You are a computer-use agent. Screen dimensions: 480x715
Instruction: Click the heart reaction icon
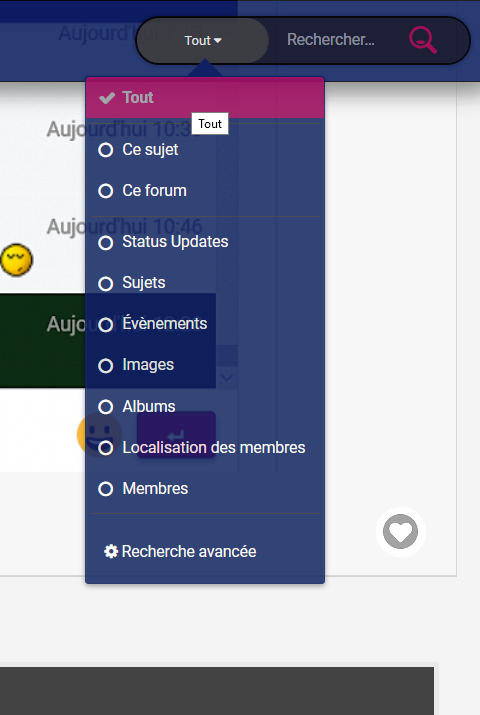click(400, 532)
